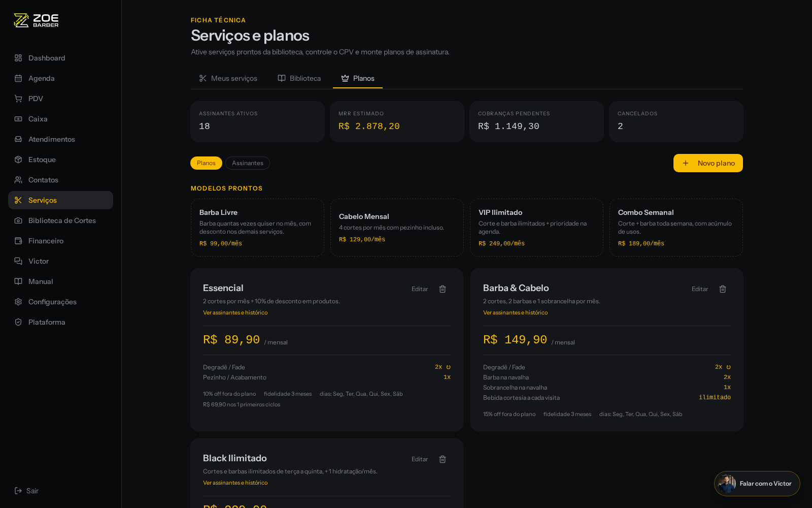Select the Planos tab with crown
Screen dimensions: 812x508
pos(358,78)
